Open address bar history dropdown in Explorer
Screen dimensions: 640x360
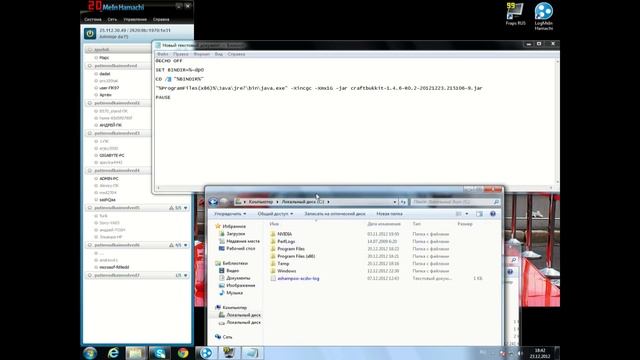coord(394,202)
